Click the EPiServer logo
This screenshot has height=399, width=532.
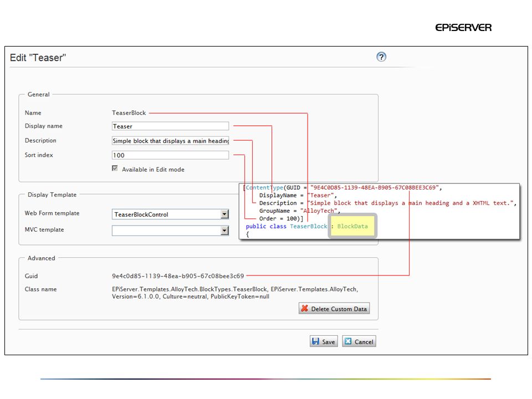click(463, 28)
